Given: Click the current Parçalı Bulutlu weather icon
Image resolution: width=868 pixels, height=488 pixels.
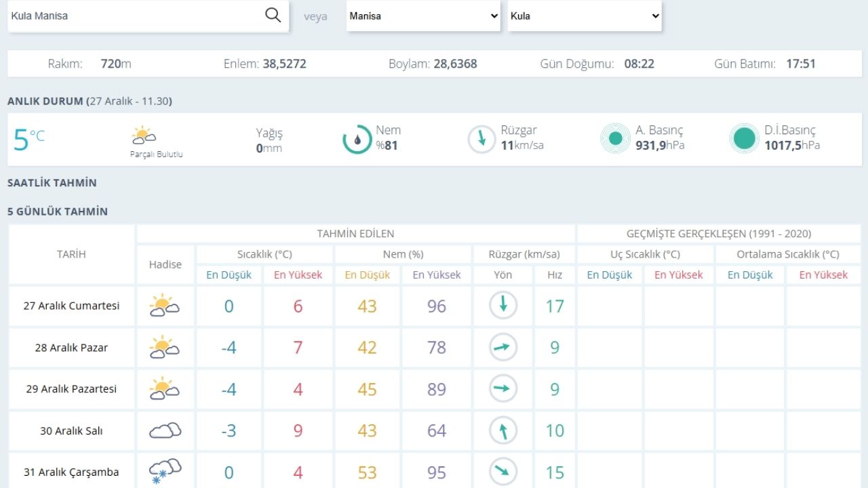Looking at the screenshot, I should (144, 136).
